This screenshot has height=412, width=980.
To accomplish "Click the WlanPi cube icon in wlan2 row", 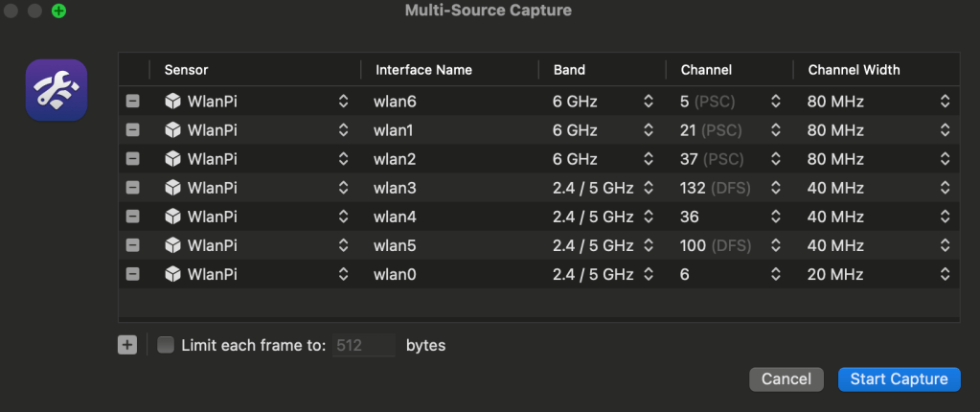I will point(172,158).
